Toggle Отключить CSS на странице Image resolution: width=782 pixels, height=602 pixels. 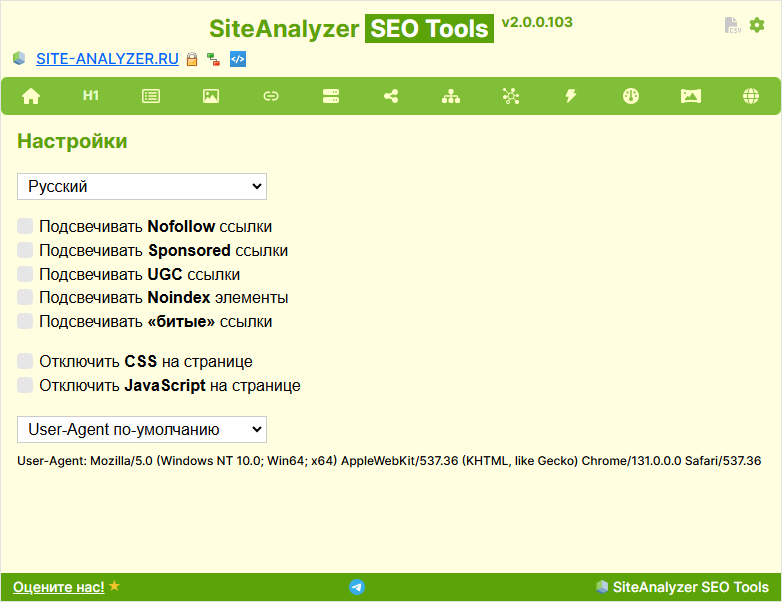coord(25,361)
